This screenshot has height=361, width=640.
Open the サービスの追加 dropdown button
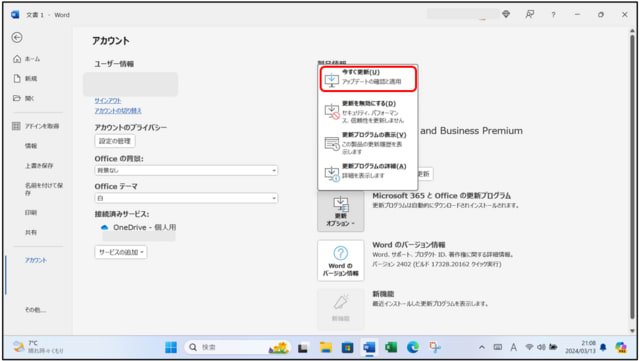click(121, 252)
